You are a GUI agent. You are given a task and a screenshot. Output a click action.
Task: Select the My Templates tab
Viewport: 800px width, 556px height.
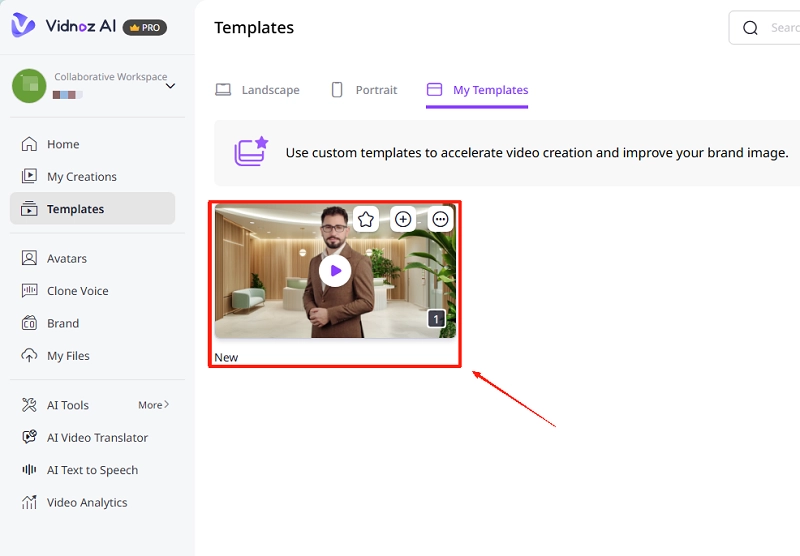click(x=477, y=90)
